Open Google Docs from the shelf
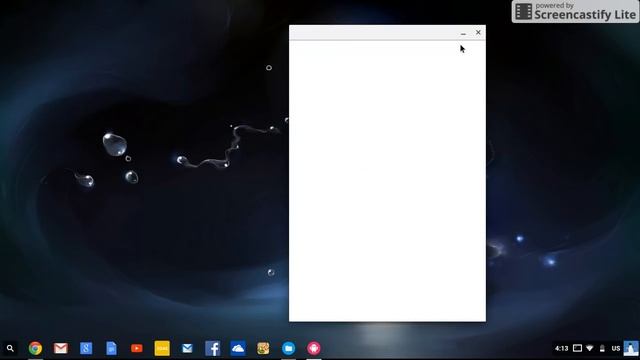 [x=111, y=348]
